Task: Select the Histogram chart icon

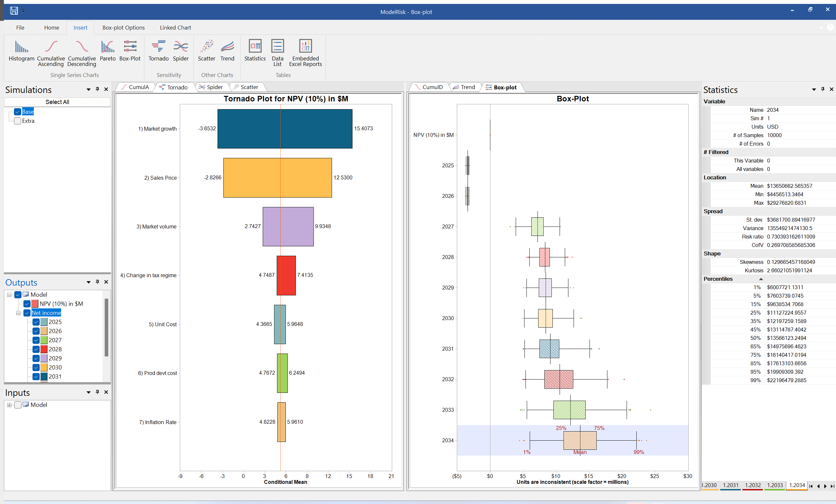Action: (x=21, y=51)
